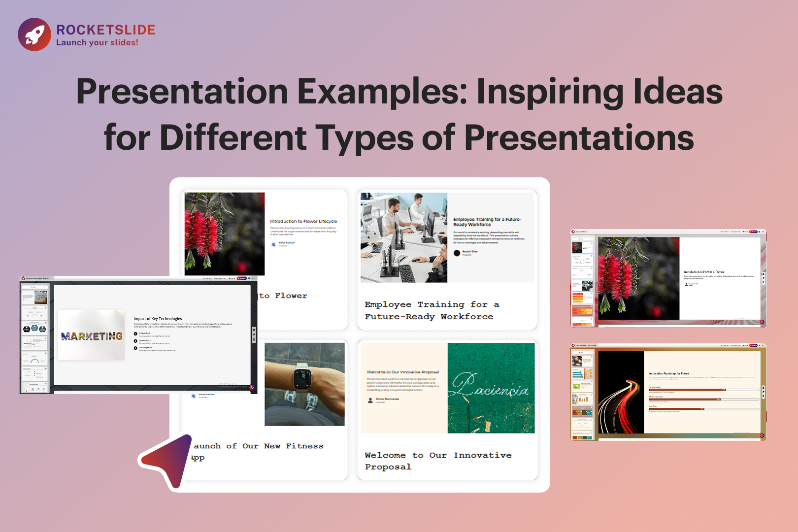Click the Go to Settings activation link

pyautogui.click(x=233, y=387)
